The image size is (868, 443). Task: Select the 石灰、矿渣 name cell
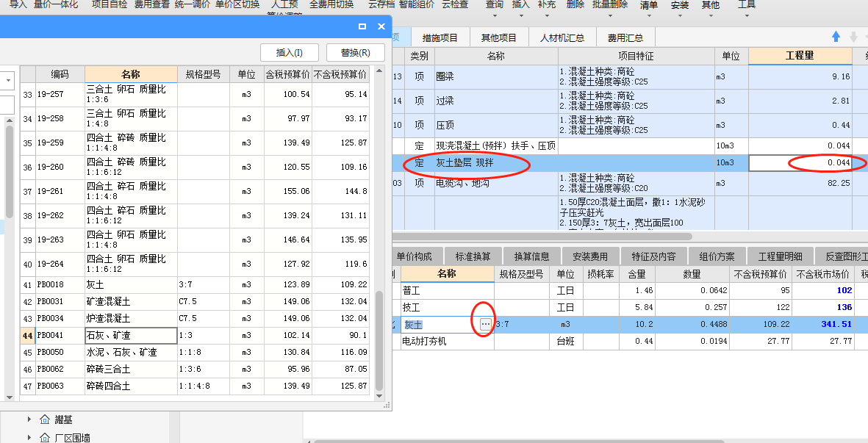pos(132,335)
